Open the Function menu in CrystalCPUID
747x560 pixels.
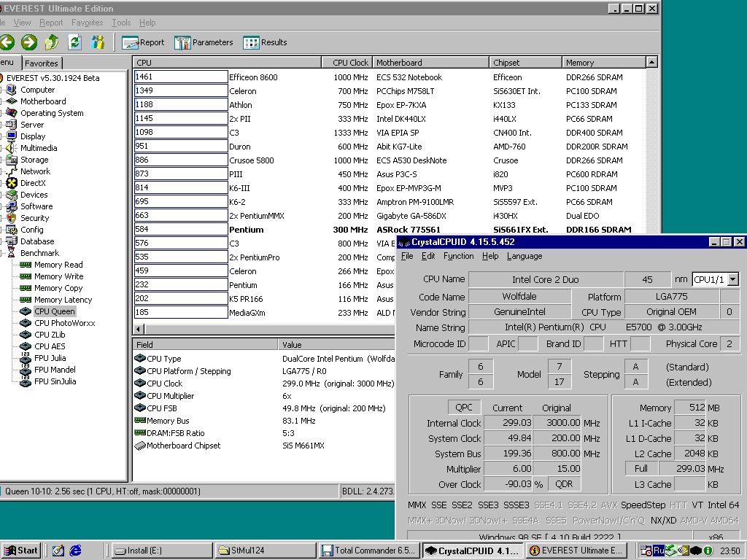pyautogui.click(x=458, y=256)
